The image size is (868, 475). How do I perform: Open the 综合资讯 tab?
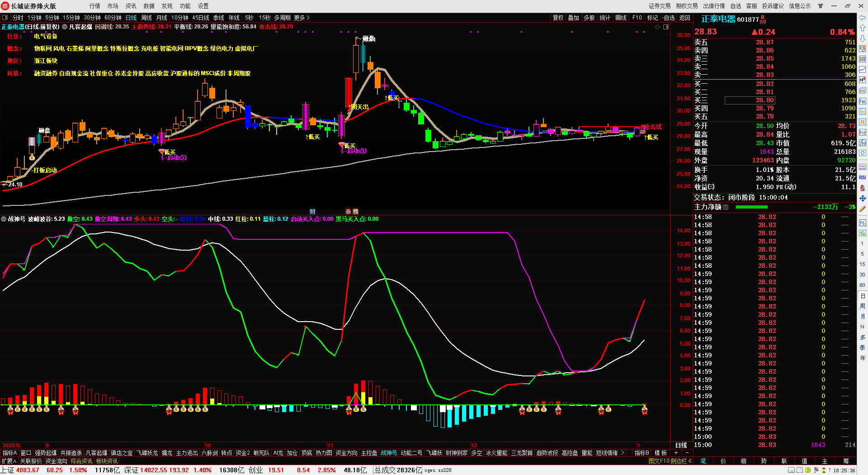[81, 461]
